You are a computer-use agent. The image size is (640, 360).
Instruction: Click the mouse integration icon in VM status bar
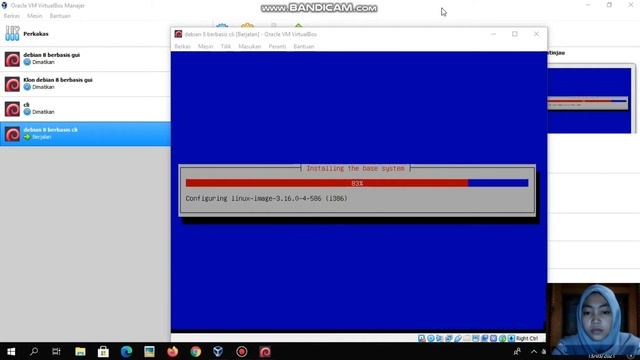point(502,338)
